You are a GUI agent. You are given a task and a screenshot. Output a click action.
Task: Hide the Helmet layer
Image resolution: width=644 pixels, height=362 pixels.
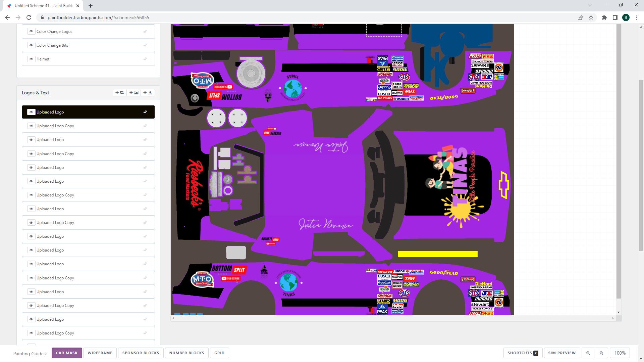tap(31, 59)
